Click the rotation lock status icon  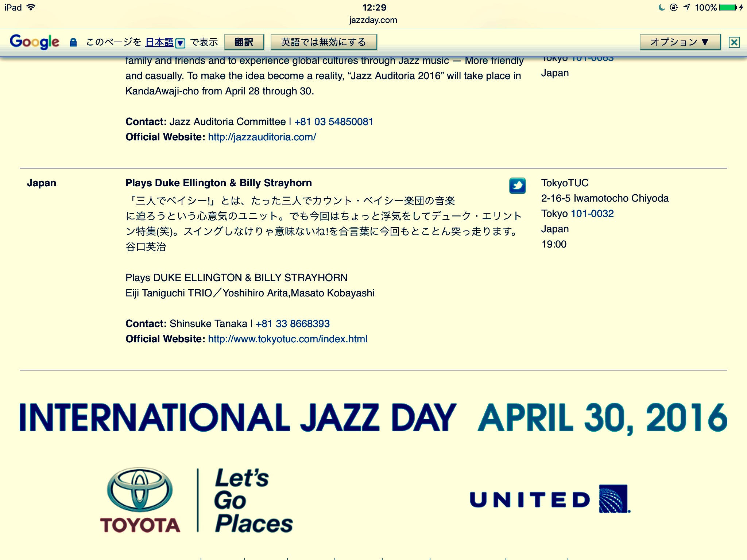674,7
